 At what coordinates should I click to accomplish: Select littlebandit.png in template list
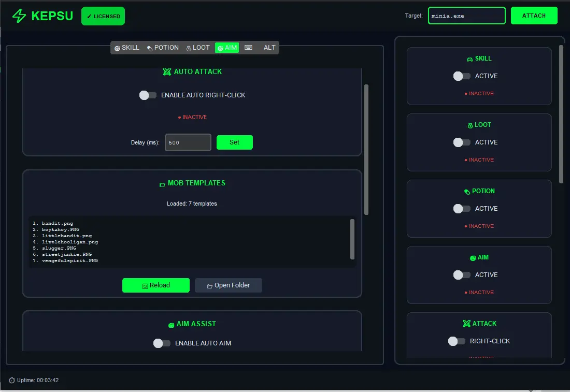coord(62,236)
